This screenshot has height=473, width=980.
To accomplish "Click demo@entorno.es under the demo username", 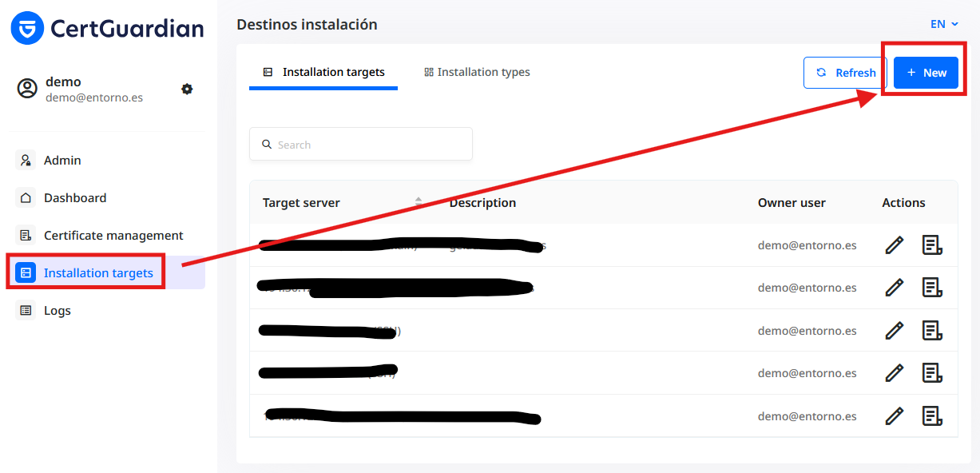I will (x=94, y=97).
